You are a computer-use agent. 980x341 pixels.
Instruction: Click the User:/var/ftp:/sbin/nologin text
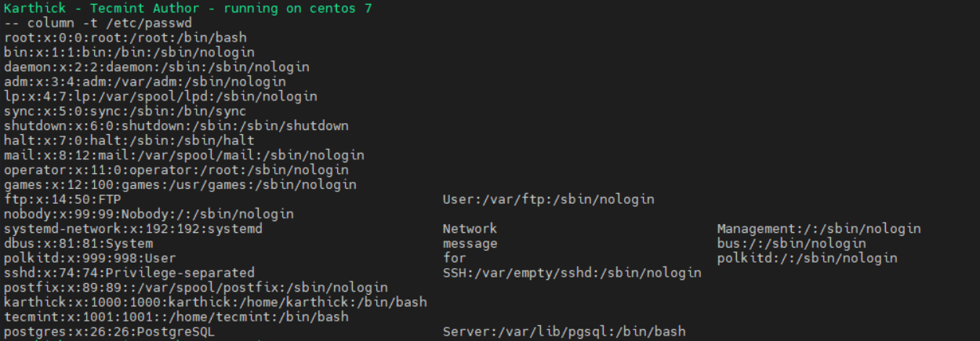tap(548, 199)
